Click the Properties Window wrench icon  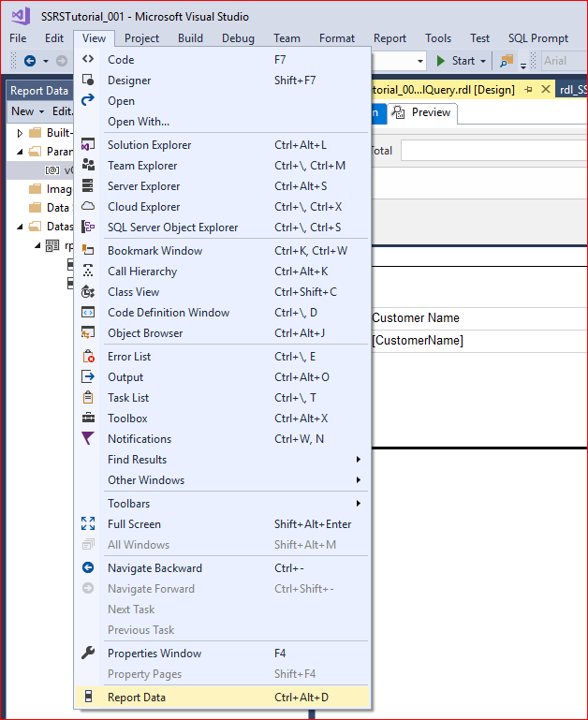click(88, 653)
